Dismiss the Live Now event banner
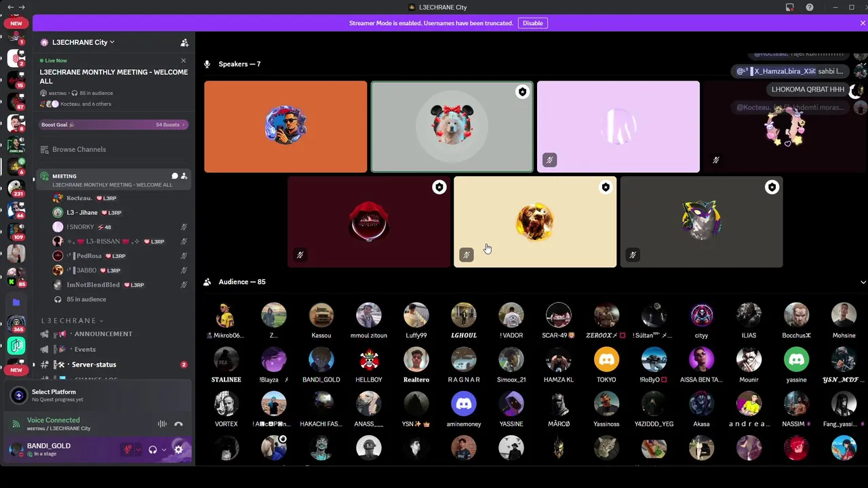The image size is (868, 488). (x=183, y=60)
